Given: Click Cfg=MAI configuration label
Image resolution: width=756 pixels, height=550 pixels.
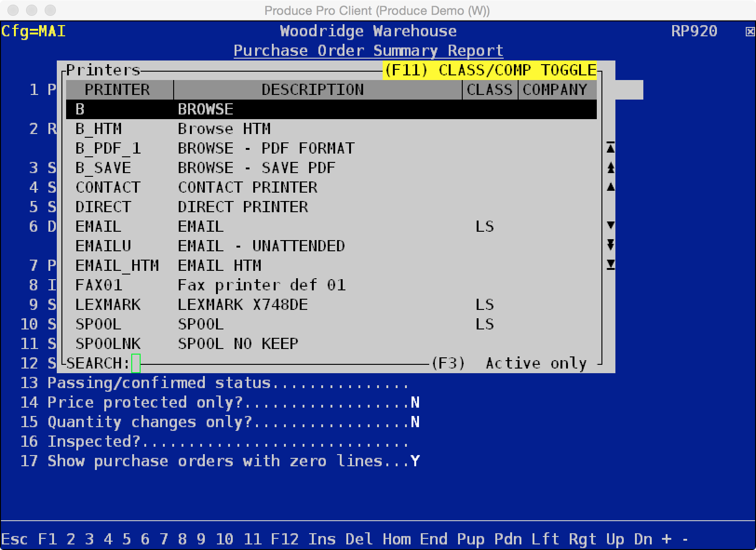Looking at the screenshot, I should coord(34,31).
